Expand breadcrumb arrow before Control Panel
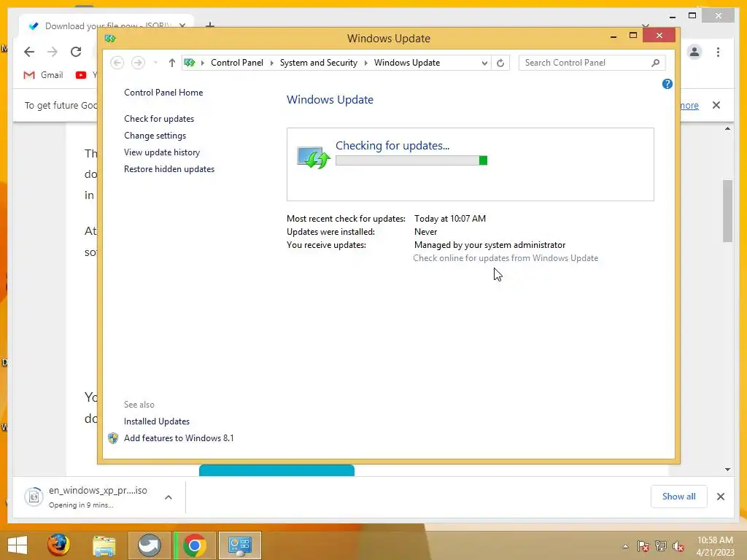Screen dimensions: 747x560 [x=203, y=63]
